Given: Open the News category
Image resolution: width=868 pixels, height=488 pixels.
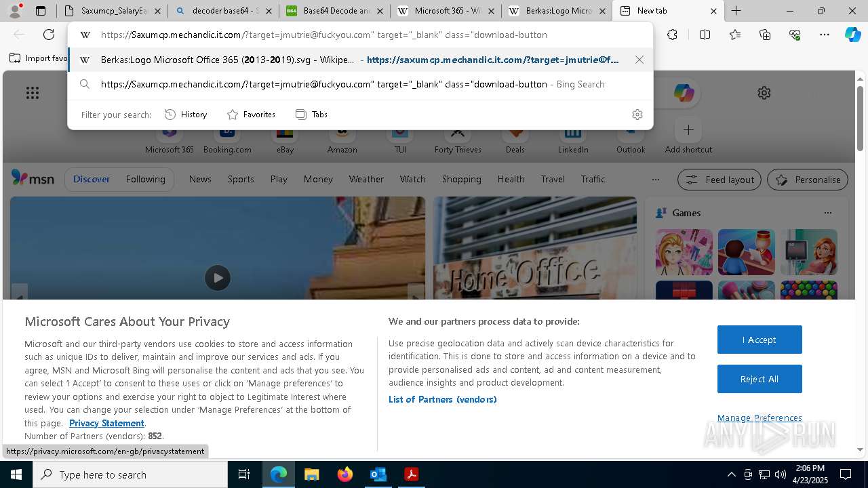Looking at the screenshot, I should (200, 179).
